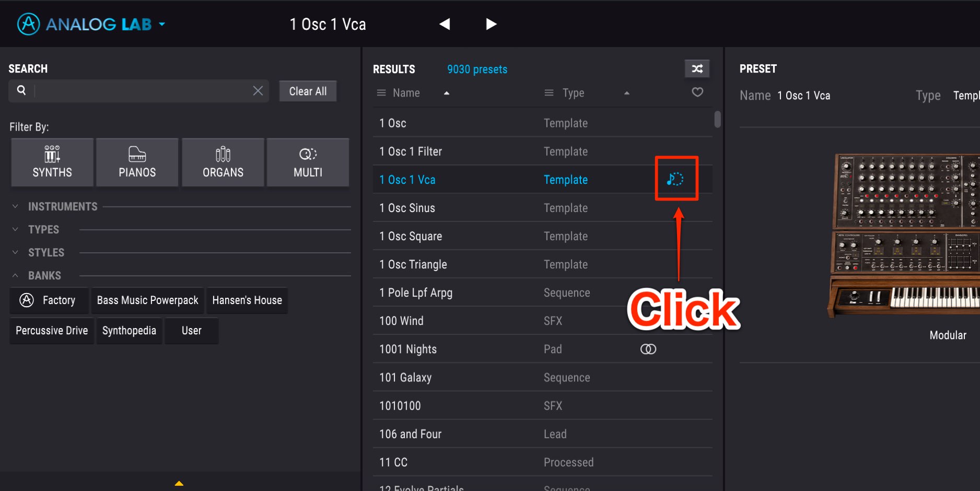Image resolution: width=980 pixels, height=491 pixels.
Task: Select the 1 Osc Square preset
Action: pyautogui.click(x=543, y=236)
